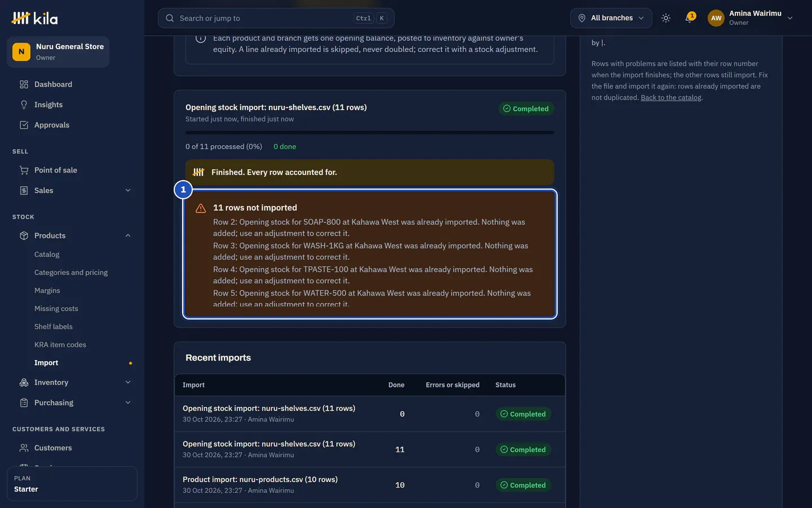The image size is (812, 508).
Task: Toggle the light theme sun icon
Action: 666,18
